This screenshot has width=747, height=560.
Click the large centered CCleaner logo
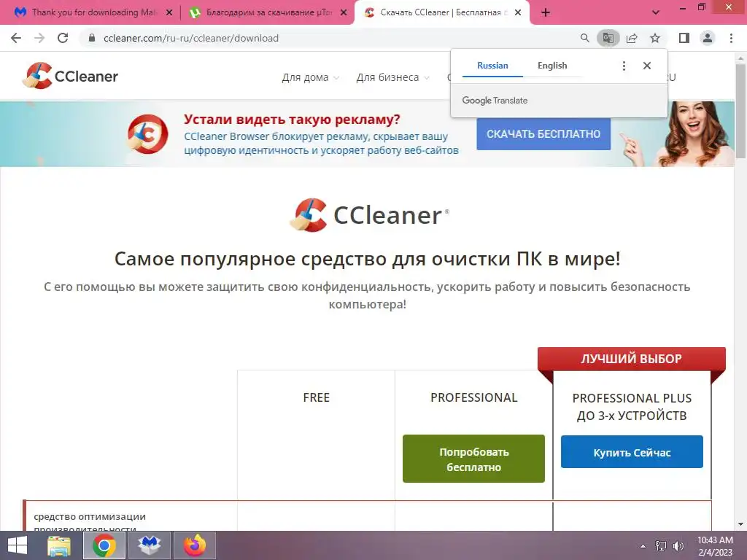tap(369, 215)
